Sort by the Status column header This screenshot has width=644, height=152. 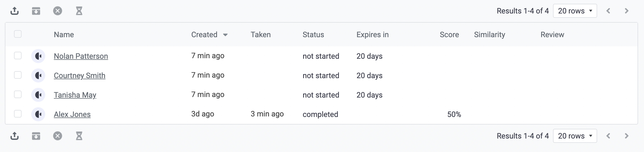[313, 35]
